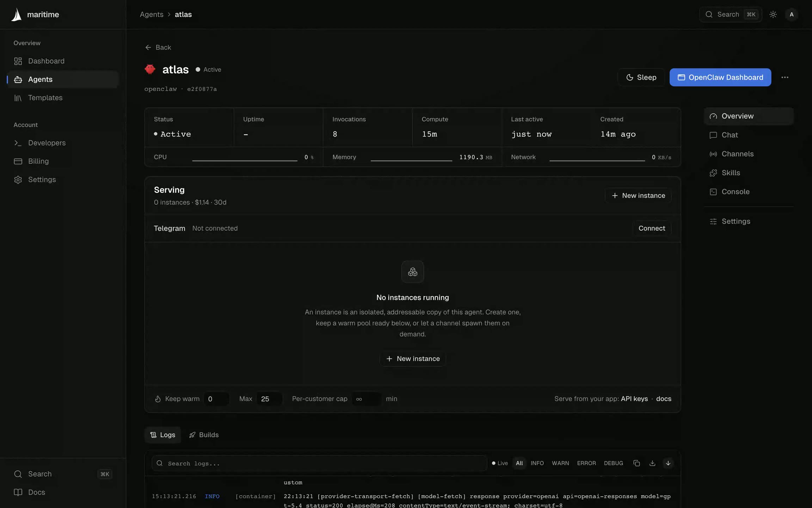812x508 pixels.
Task: Click the Max instances field
Action: coord(269,399)
